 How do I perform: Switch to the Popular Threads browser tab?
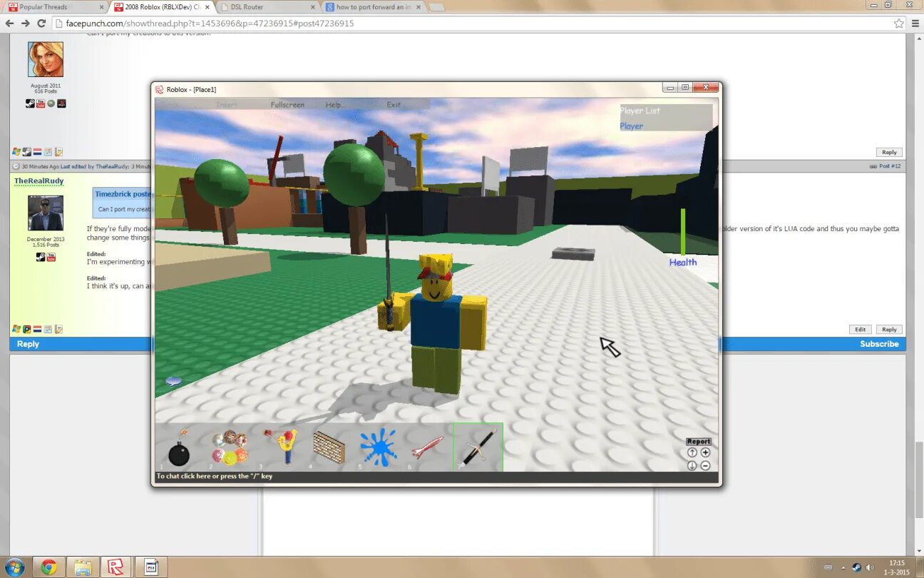click(55, 7)
